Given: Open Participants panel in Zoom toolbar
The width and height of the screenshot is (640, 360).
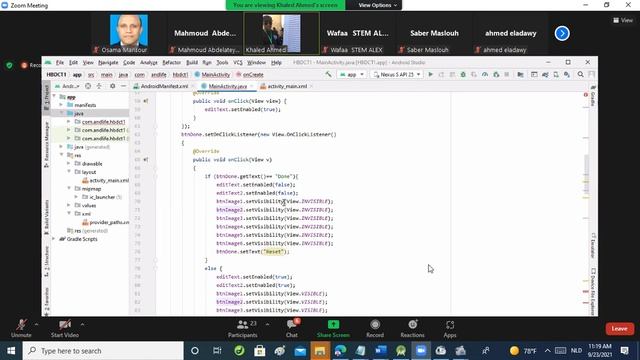Looking at the screenshot, I should (242, 329).
